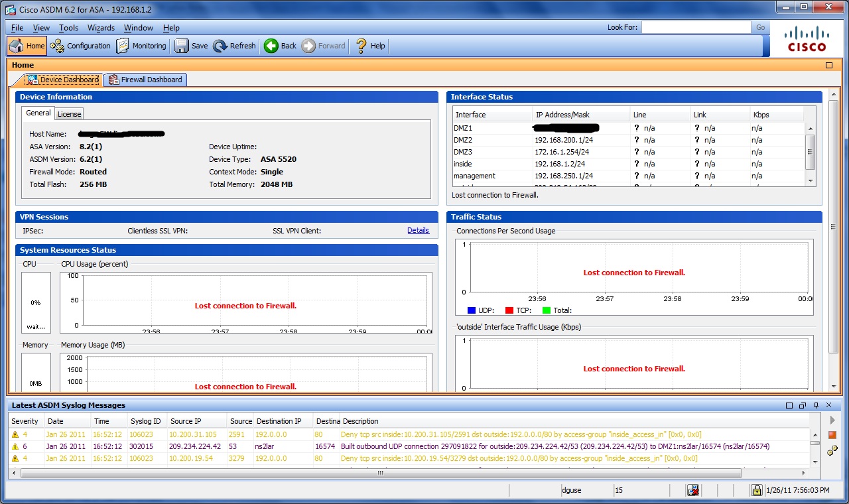Select the DMZ1 interface row
This screenshot has width=849, height=504.
point(627,128)
